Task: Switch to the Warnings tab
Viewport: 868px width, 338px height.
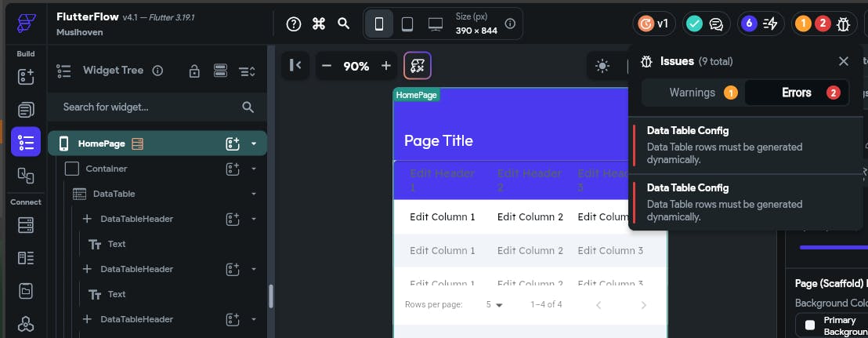Action: [x=693, y=93]
